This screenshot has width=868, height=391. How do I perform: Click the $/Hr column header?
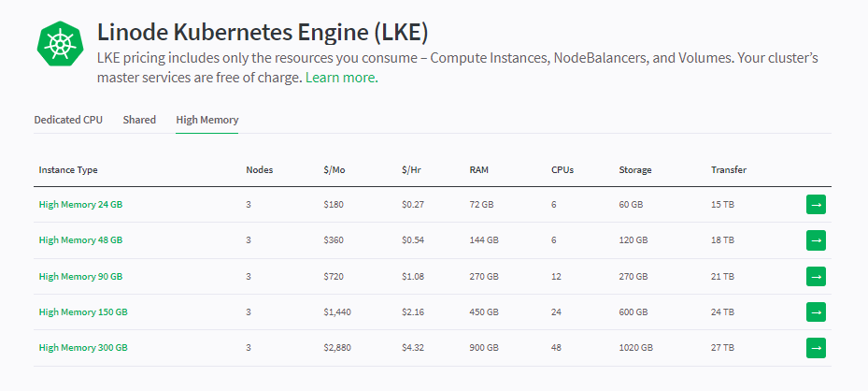pyautogui.click(x=411, y=170)
